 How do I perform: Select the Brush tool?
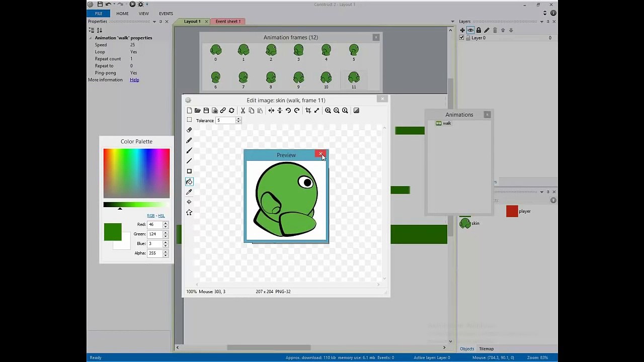point(189,150)
